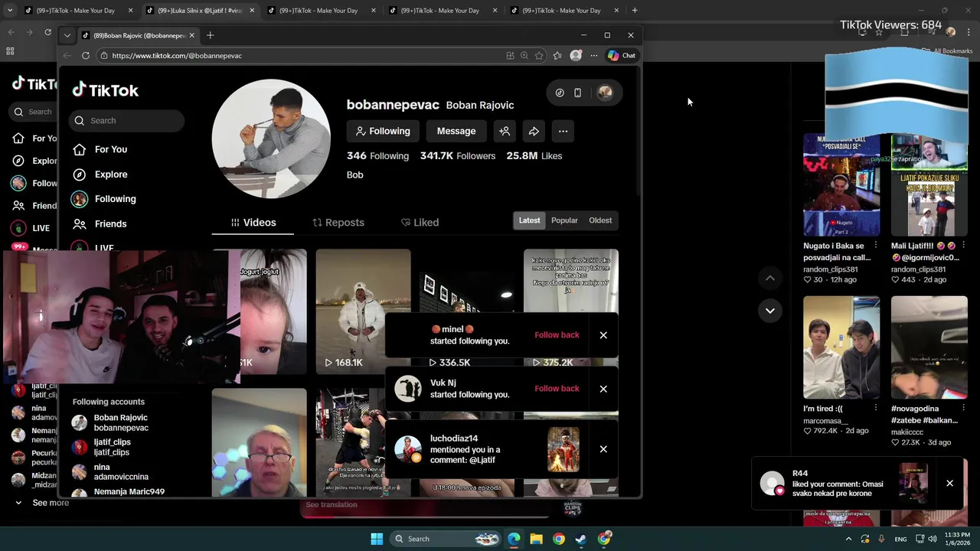980x551 pixels.
Task: Click the bobannepevac profile picture
Action: [x=271, y=139]
